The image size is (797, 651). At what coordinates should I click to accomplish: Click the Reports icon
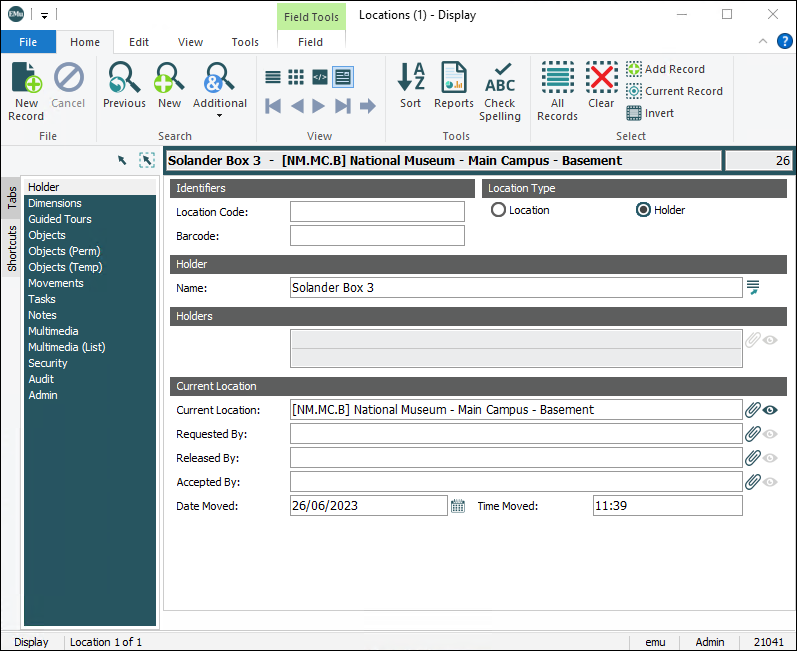(453, 88)
